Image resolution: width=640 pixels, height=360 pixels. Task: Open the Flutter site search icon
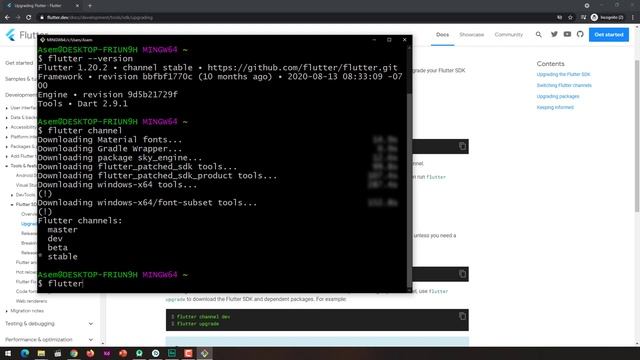pyautogui.click(x=539, y=35)
